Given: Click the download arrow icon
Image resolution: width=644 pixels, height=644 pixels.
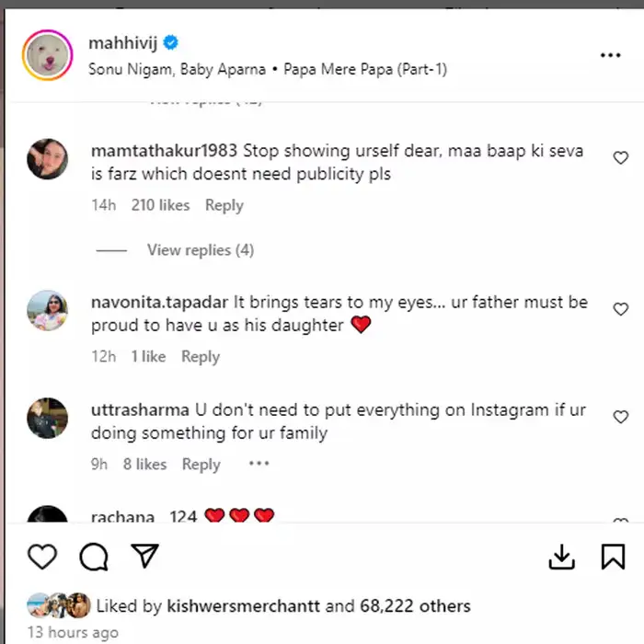Looking at the screenshot, I should point(561,557).
